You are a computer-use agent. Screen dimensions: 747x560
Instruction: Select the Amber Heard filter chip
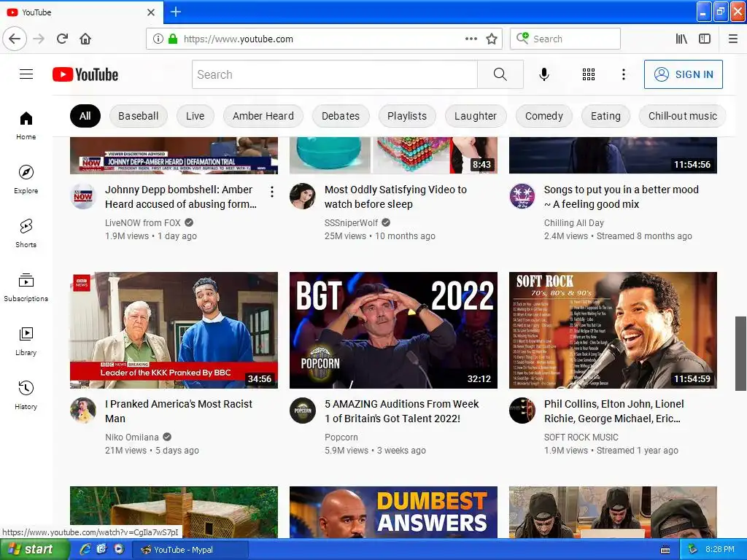tap(263, 116)
